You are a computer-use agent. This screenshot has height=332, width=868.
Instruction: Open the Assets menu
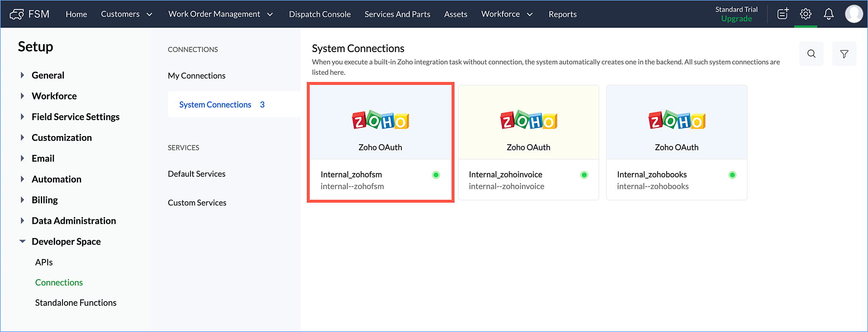456,14
